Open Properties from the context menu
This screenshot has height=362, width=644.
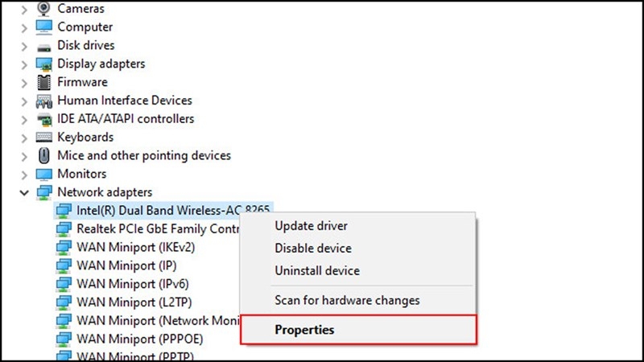coord(304,330)
